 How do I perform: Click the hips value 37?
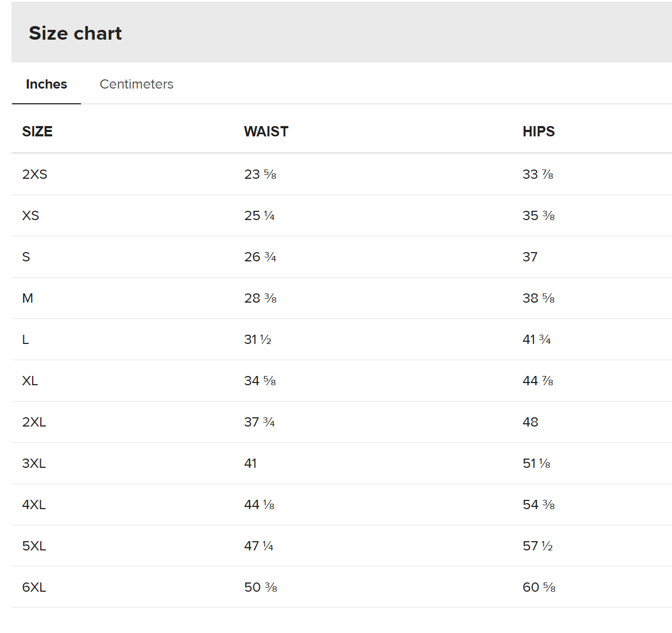(x=530, y=257)
